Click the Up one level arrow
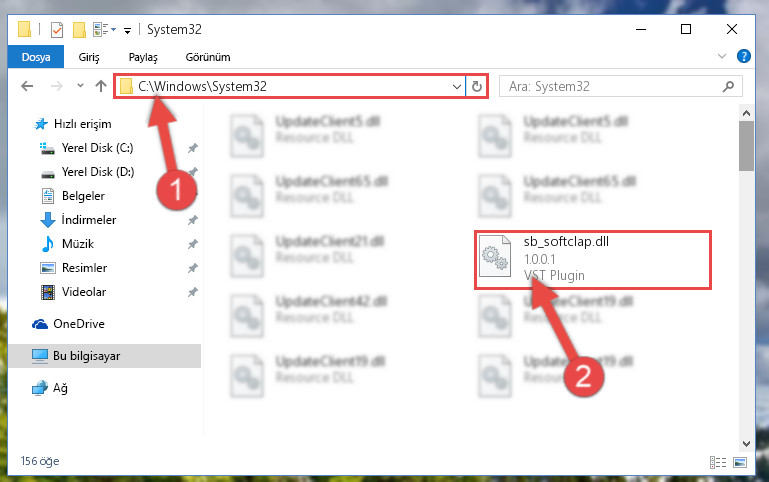Screen dimensions: 769x482 coord(101,86)
